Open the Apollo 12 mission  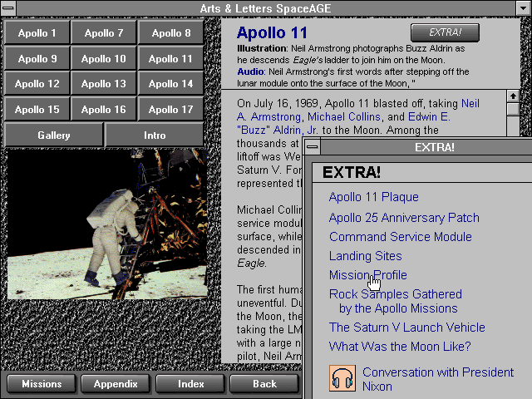37,84
